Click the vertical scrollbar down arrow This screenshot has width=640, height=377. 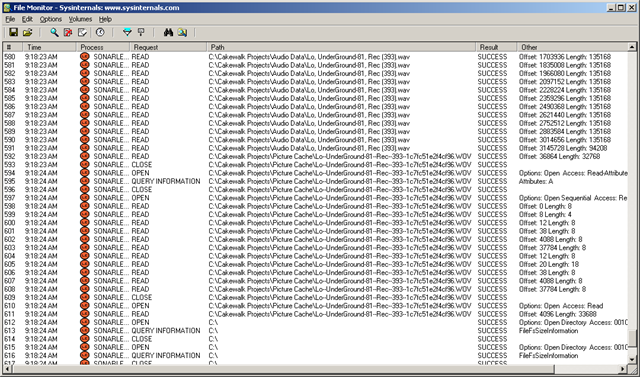(x=632, y=359)
